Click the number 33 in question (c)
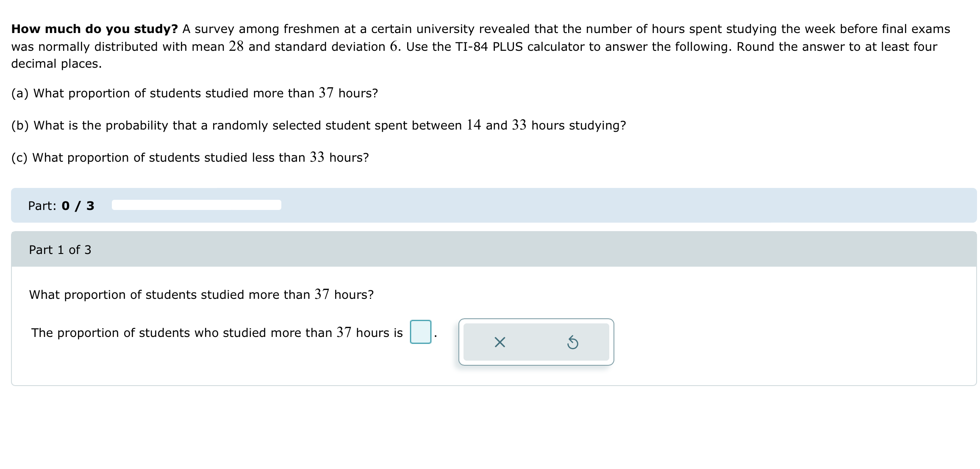980x469 pixels. pyautogui.click(x=317, y=157)
